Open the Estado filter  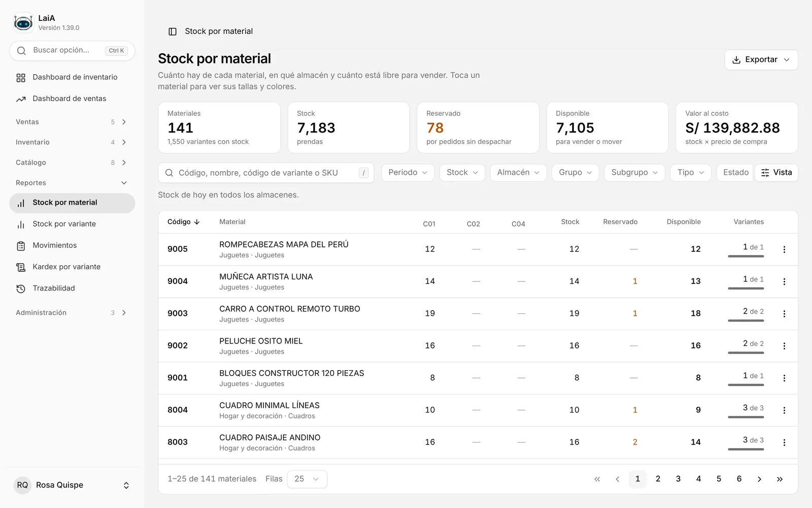735,173
